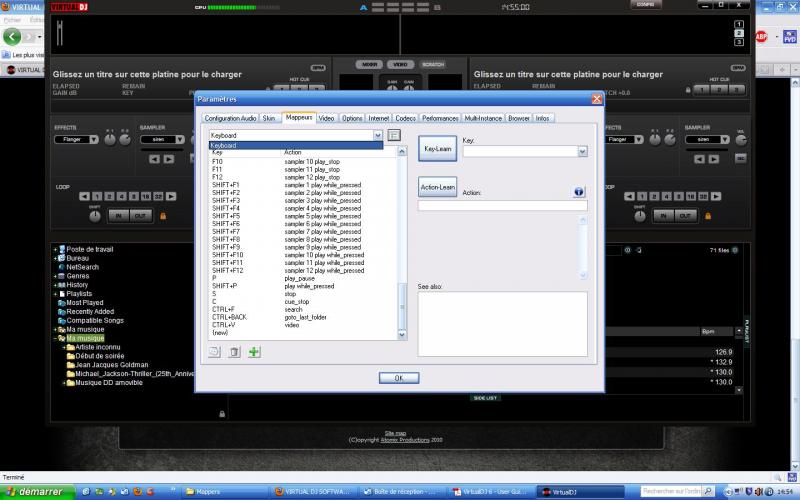The image size is (800, 500).
Task: Click OK to close Paramètres
Action: pyautogui.click(x=398, y=378)
